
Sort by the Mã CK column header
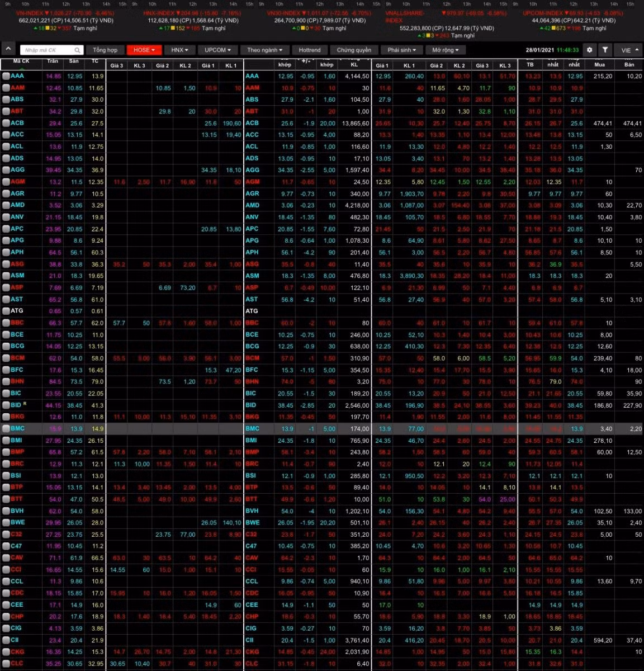point(21,61)
